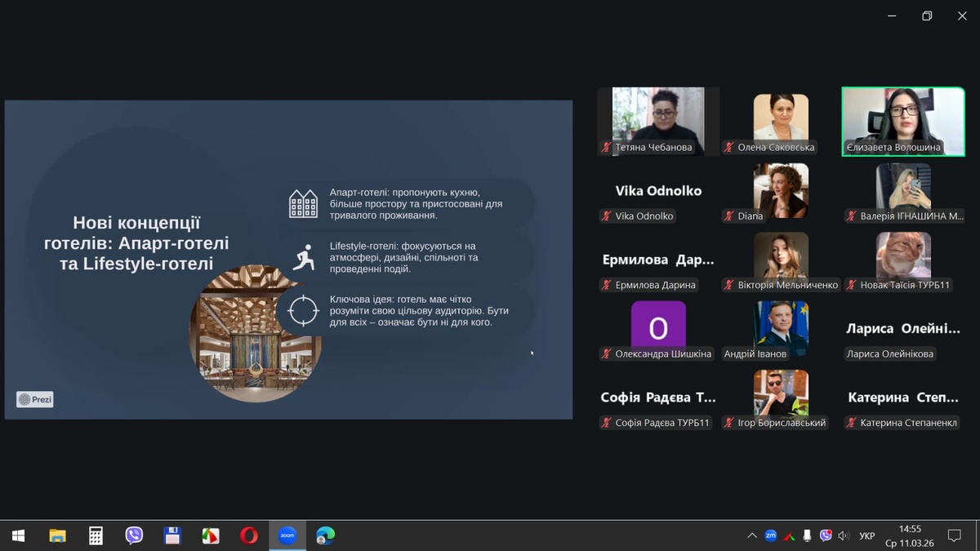Select Тетяна Чебанова's video tile
This screenshot has width=980, height=551.
[658, 121]
